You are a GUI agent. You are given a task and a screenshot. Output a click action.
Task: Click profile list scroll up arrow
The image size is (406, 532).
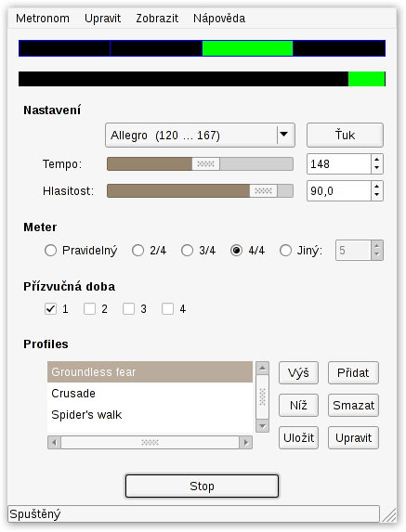(x=262, y=368)
